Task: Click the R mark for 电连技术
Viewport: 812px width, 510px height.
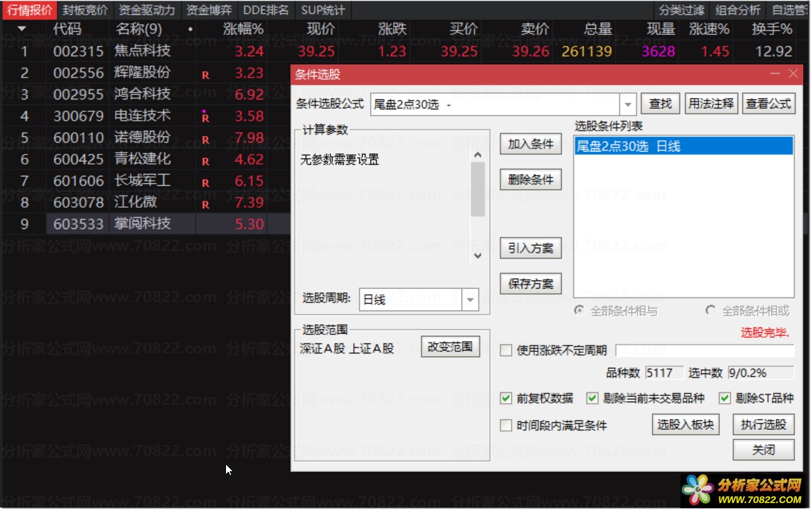Action: [205, 116]
